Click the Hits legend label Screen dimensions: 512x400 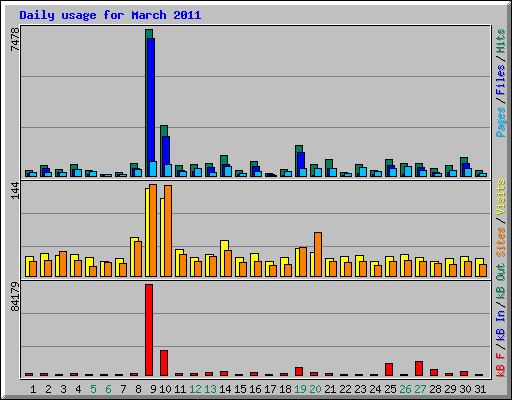click(x=500, y=41)
